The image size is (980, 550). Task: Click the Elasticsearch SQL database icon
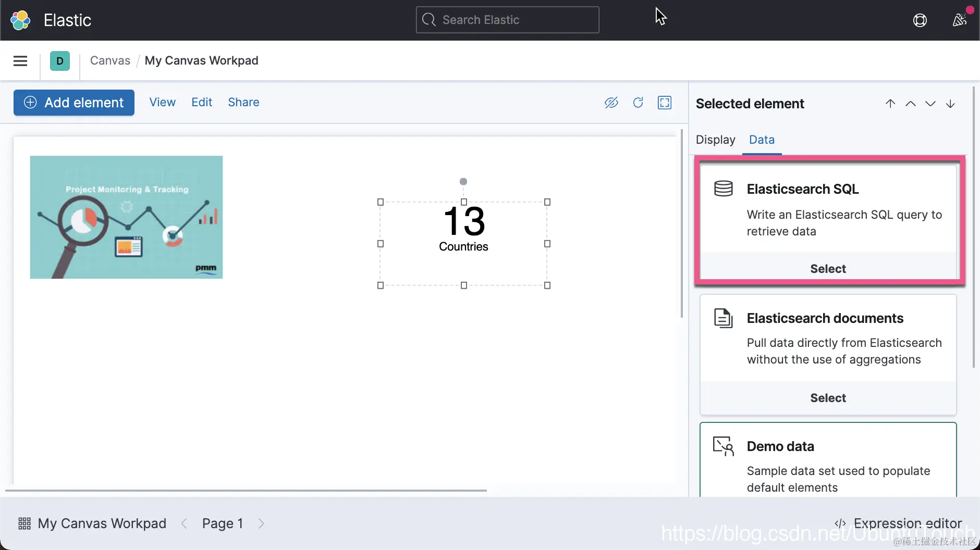(724, 188)
